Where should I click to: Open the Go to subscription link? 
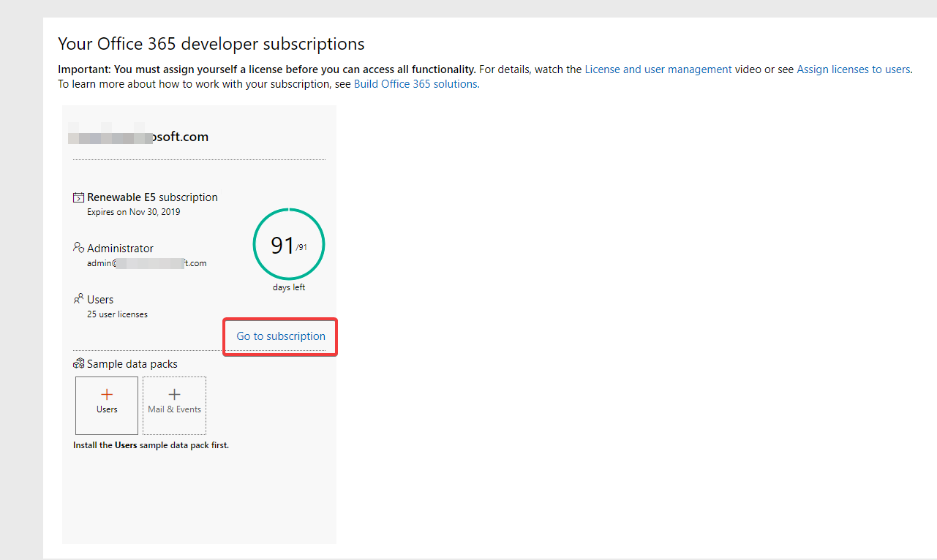tap(281, 336)
